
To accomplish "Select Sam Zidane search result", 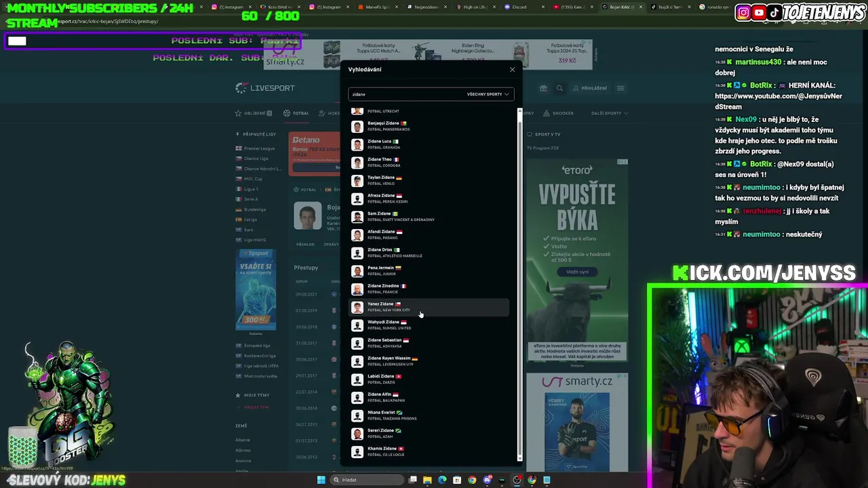I will pyautogui.click(x=429, y=216).
